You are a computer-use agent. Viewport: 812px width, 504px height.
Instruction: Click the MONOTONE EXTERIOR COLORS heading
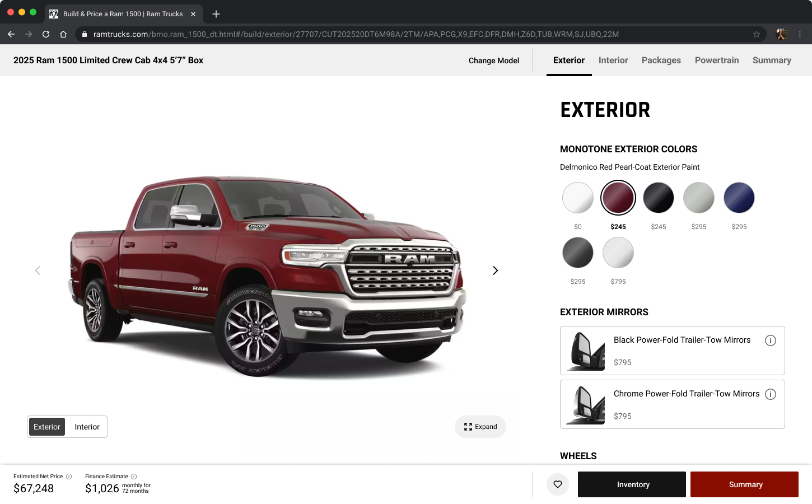tap(629, 149)
